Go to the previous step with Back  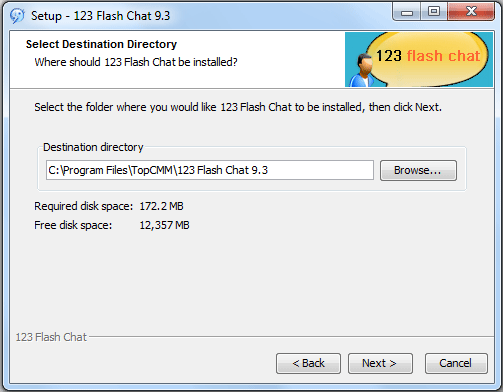coord(308,363)
